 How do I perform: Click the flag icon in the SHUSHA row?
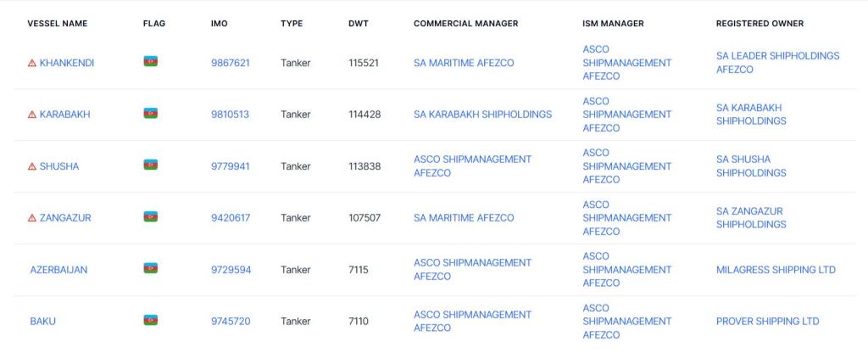(x=150, y=165)
